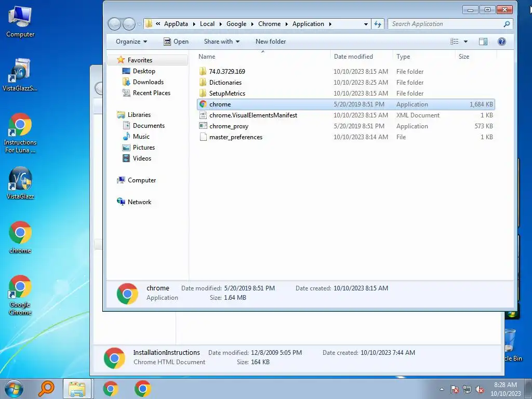
Task: Toggle the preview pane button
Action: point(483,42)
